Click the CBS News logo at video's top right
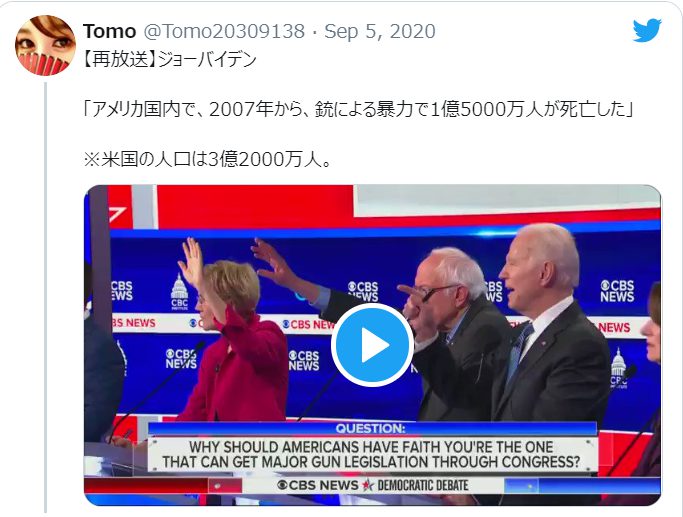The width and height of the screenshot is (683, 517). click(617, 291)
